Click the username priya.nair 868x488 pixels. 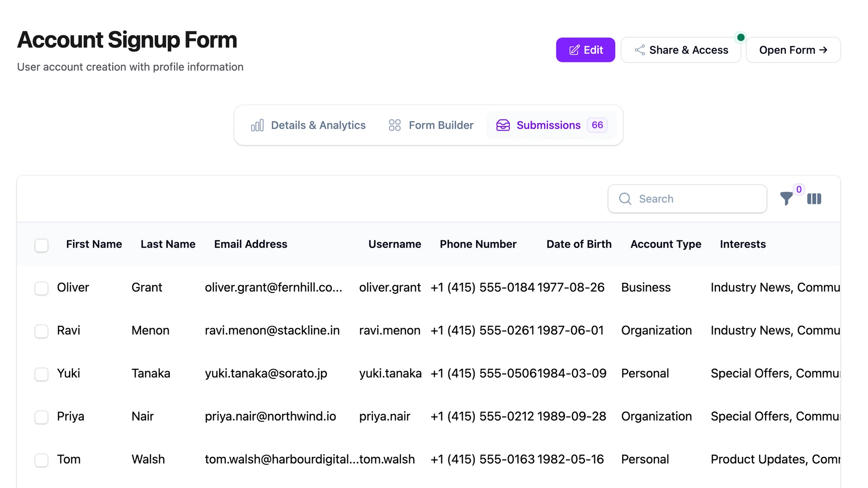pyautogui.click(x=385, y=416)
